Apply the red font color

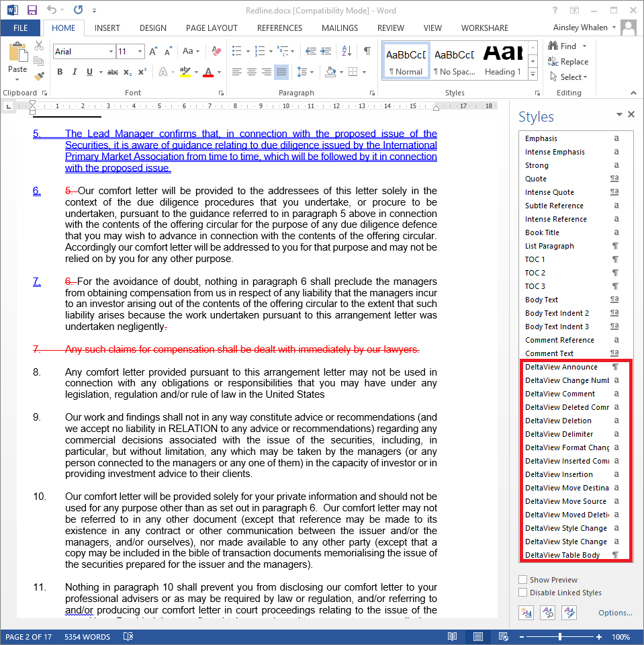[208, 72]
